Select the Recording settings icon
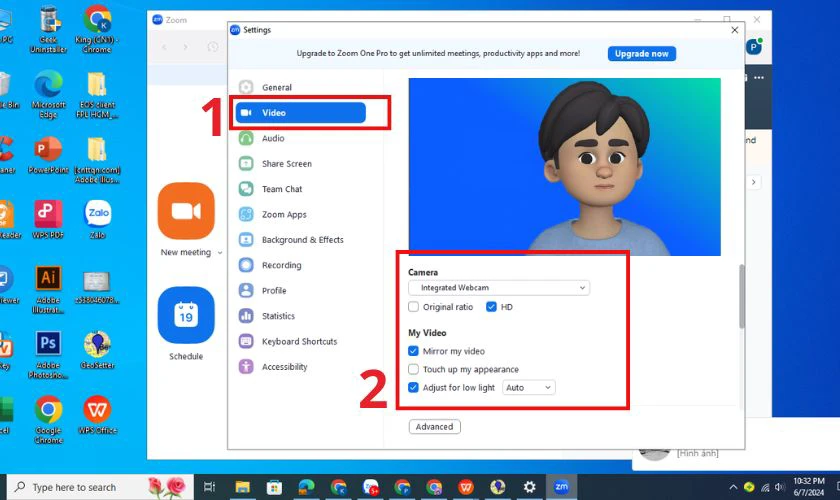The height and width of the screenshot is (500, 840). [x=246, y=265]
